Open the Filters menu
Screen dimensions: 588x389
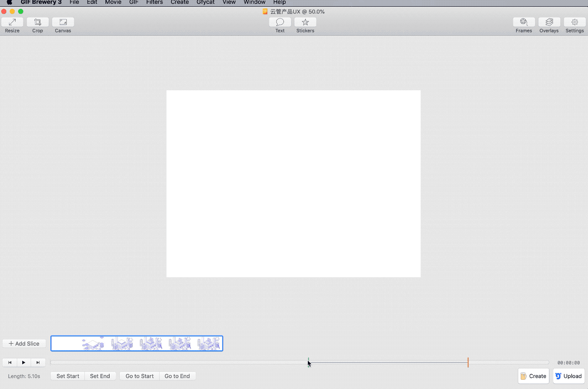click(x=155, y=2)
